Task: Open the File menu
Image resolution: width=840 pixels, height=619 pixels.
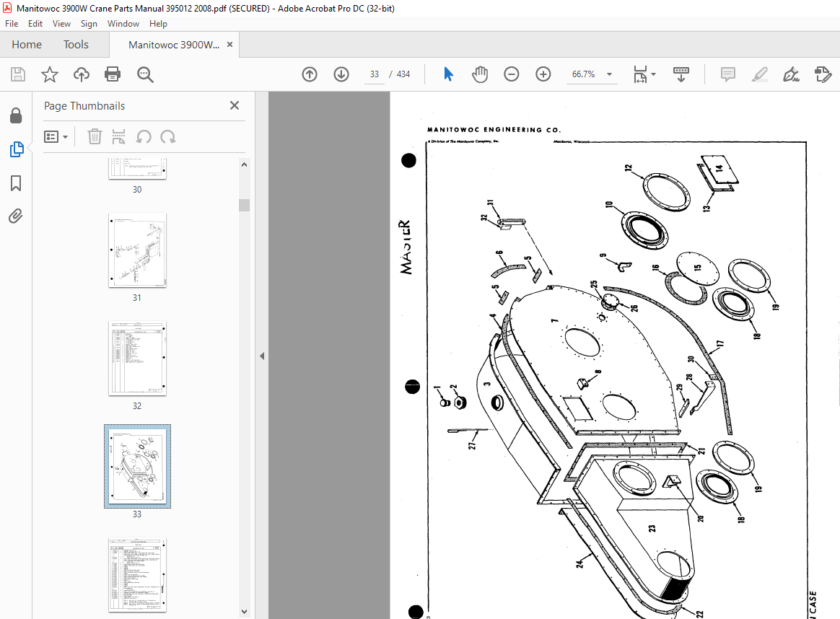Action: tap(12, 24)
